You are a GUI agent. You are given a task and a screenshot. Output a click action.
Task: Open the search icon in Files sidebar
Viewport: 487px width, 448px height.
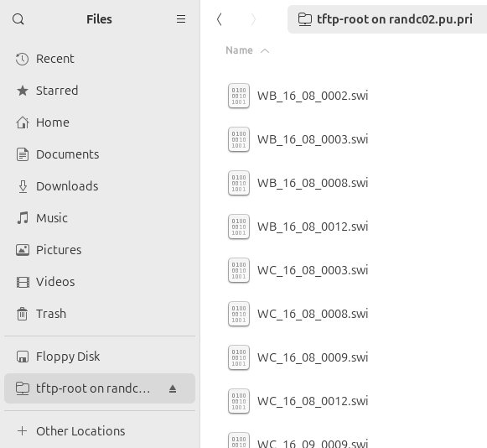[18, 19]
